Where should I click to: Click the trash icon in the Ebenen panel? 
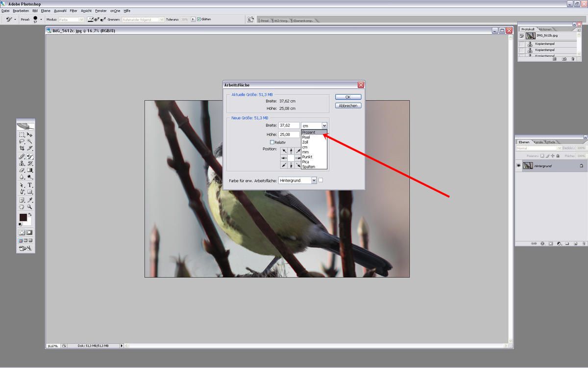click(584, 243)
